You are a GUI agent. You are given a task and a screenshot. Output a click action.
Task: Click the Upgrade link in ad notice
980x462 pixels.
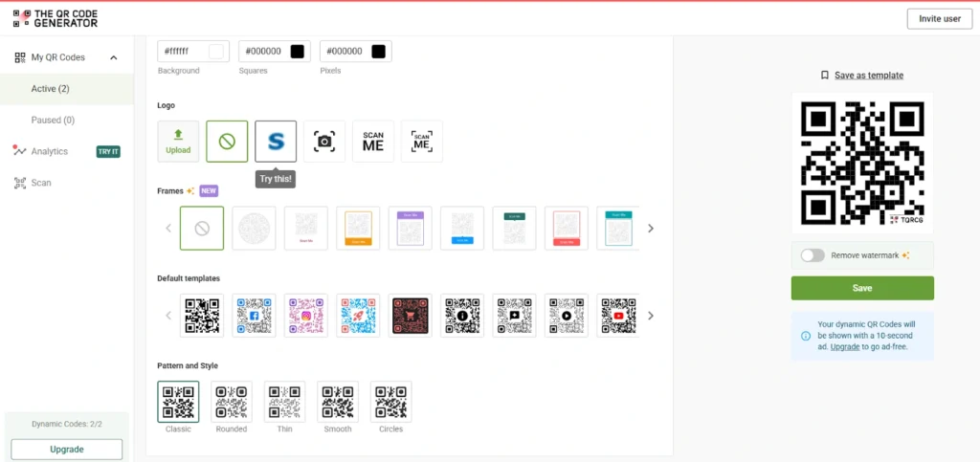(x=845, y=346)
